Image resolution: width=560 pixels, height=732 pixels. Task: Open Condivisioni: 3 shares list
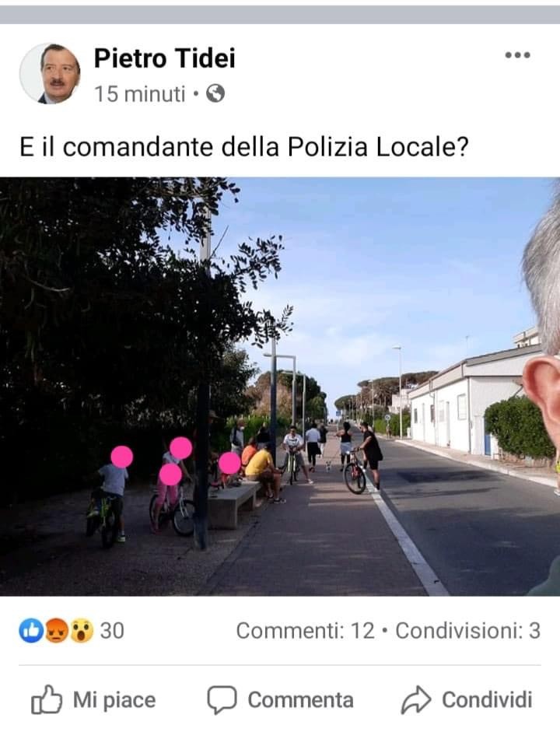tap(467, 631)
